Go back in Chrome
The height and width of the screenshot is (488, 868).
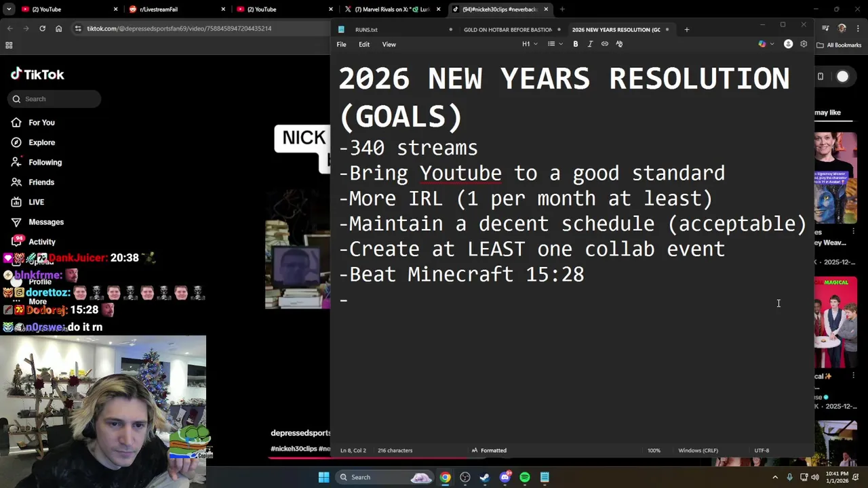pos(9,28)
